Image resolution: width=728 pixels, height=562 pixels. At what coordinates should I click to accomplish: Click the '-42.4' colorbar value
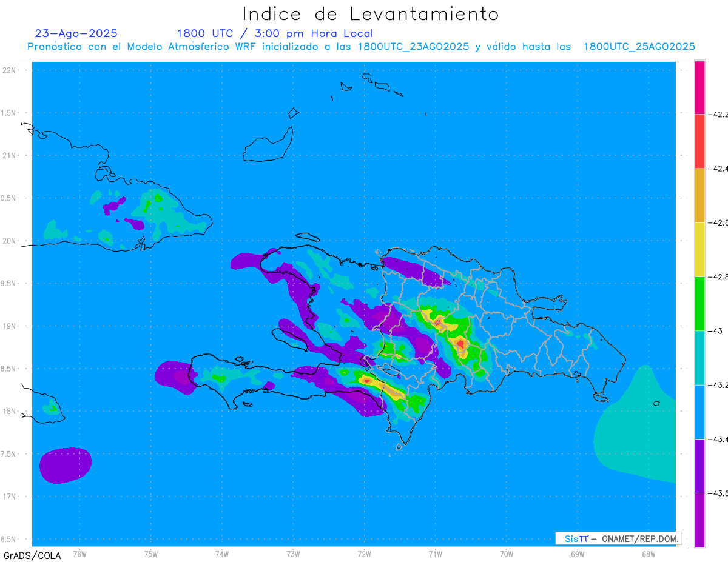pyautogui.click(x=719, y=169)
